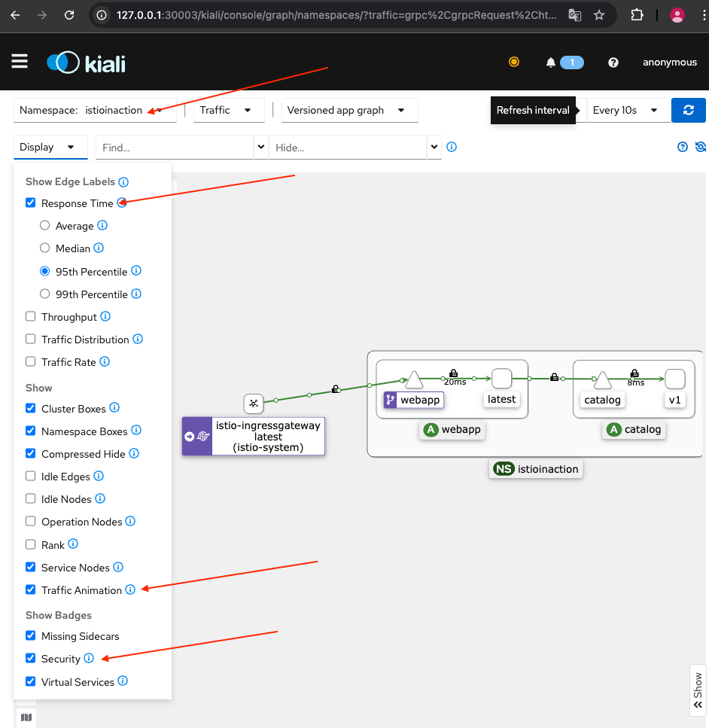Select the 99th Percentile radio
Viewport: 709px width, 728px height.
click(44, 294)
